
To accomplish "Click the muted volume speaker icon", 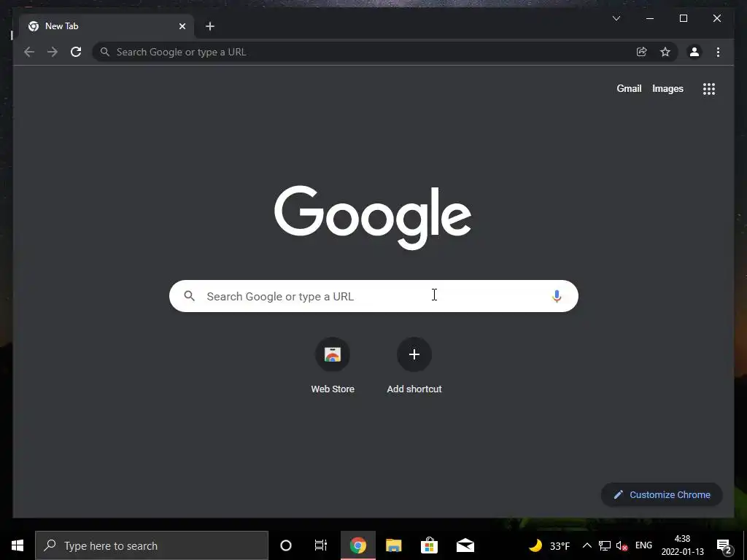I will coord(622,545).
